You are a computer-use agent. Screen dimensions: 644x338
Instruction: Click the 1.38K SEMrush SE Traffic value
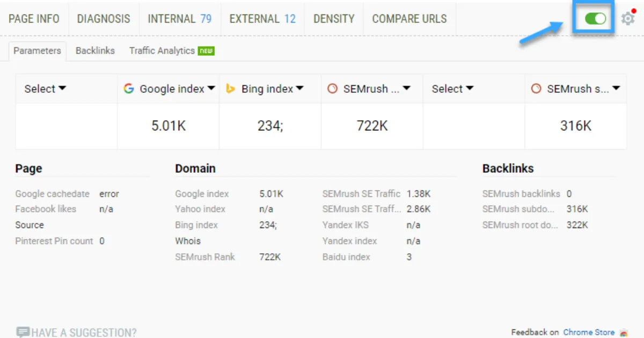click(x=419, y=194)
